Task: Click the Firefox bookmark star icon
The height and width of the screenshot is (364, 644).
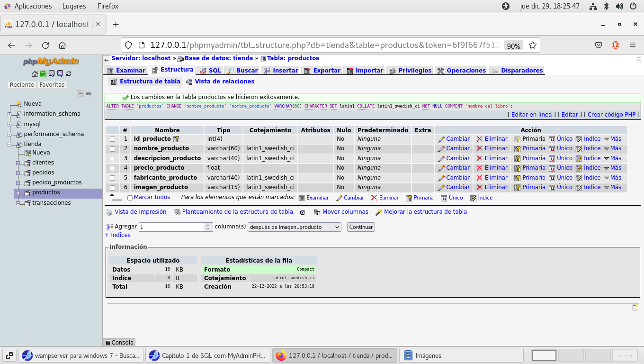Action: click(532, 45)
